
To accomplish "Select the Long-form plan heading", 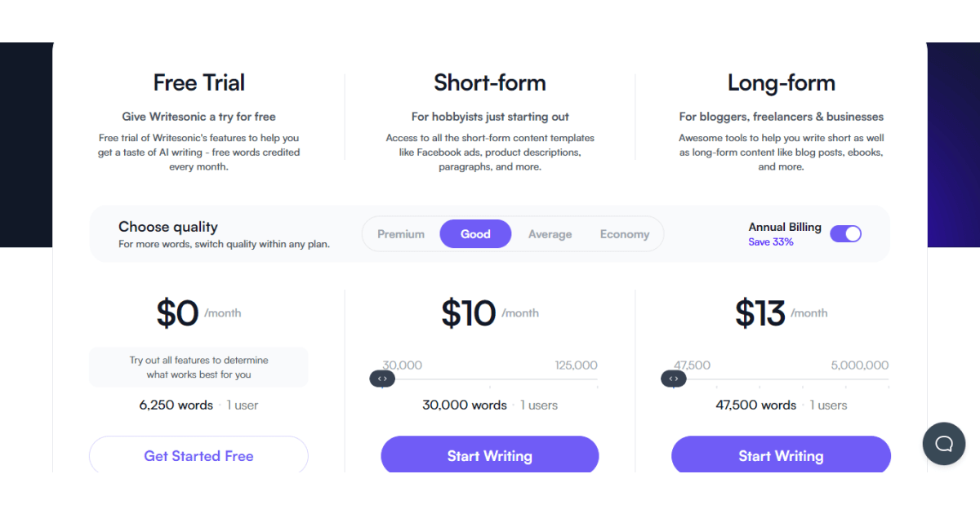I will [781, 82].
